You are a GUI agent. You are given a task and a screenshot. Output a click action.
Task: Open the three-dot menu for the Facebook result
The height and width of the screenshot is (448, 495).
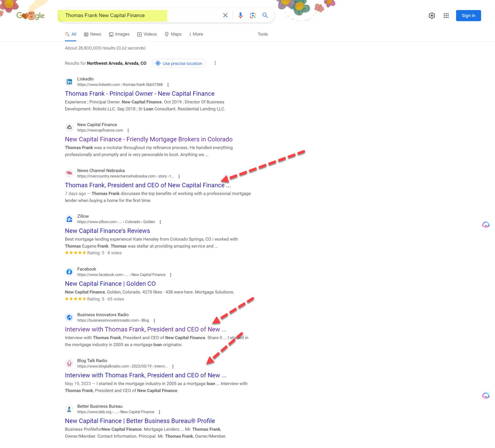click(x=171, y=275)
